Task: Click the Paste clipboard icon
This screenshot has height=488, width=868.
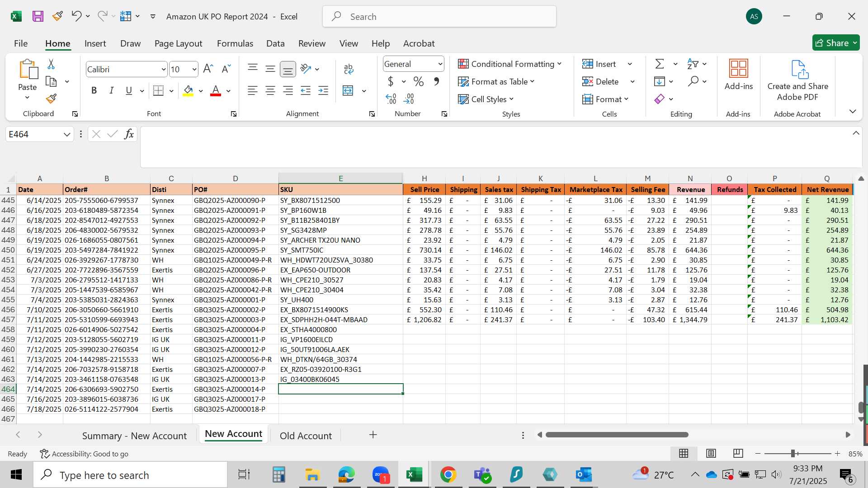Action: [x=28, y=69]
